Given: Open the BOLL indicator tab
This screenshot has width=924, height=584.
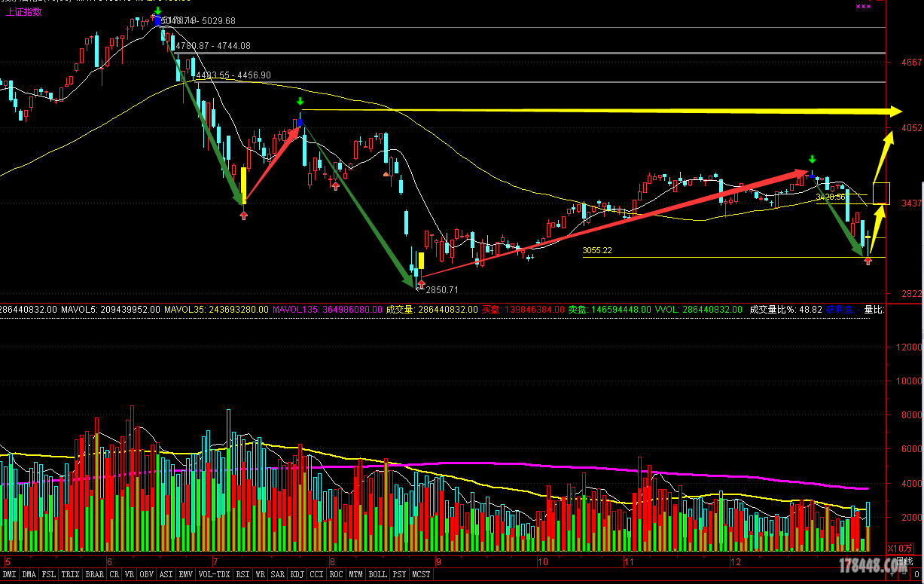Looking at the screenshot, I should (377, 574).
